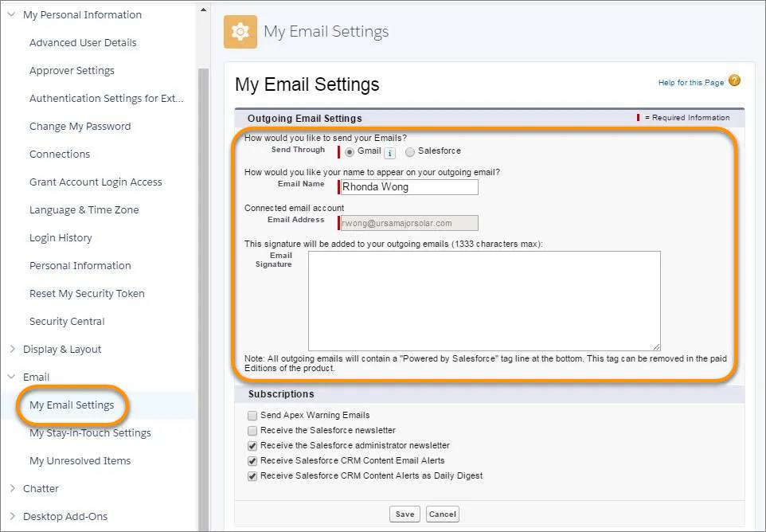Uncheck CRM Content Alerts as Daily Digest

click(252, 476)
